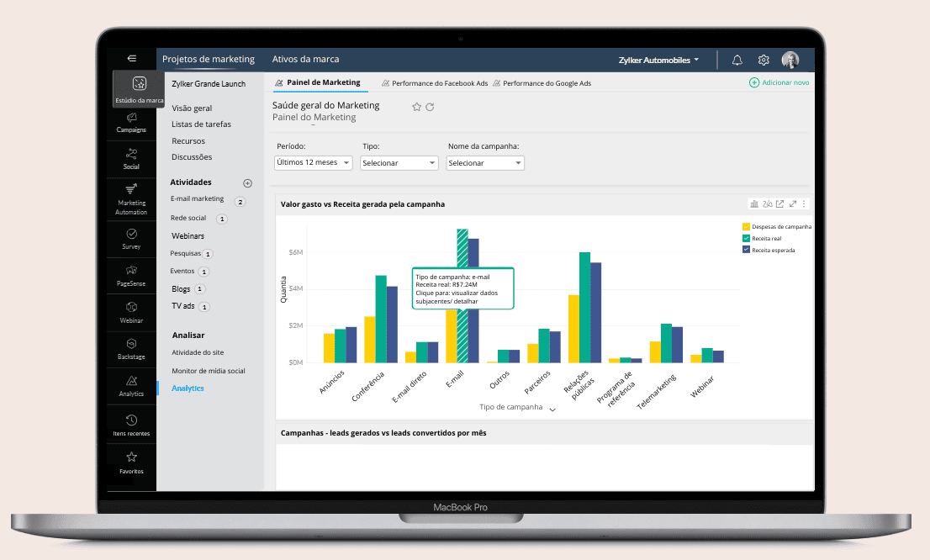Open Favoritos in the sidebar
930x560 pixels.
point(131,462)
